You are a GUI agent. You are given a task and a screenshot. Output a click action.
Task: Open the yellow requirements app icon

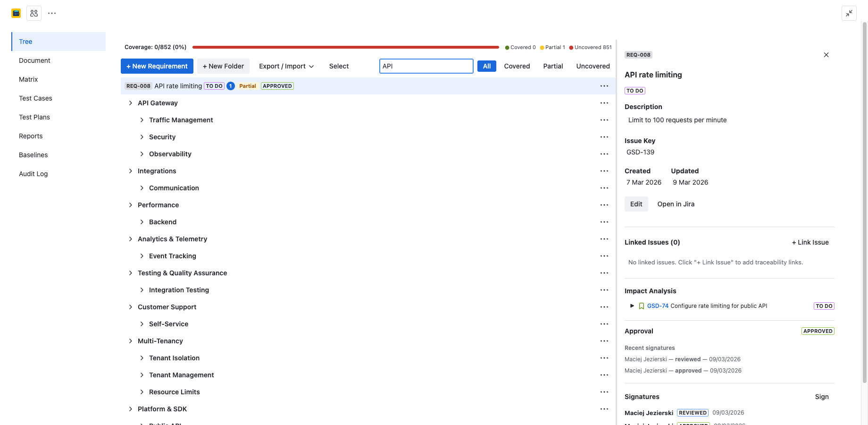point(16,13)
